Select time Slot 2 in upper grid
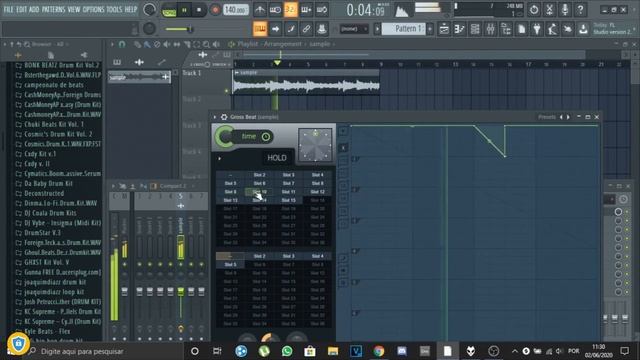 point(259,175)
